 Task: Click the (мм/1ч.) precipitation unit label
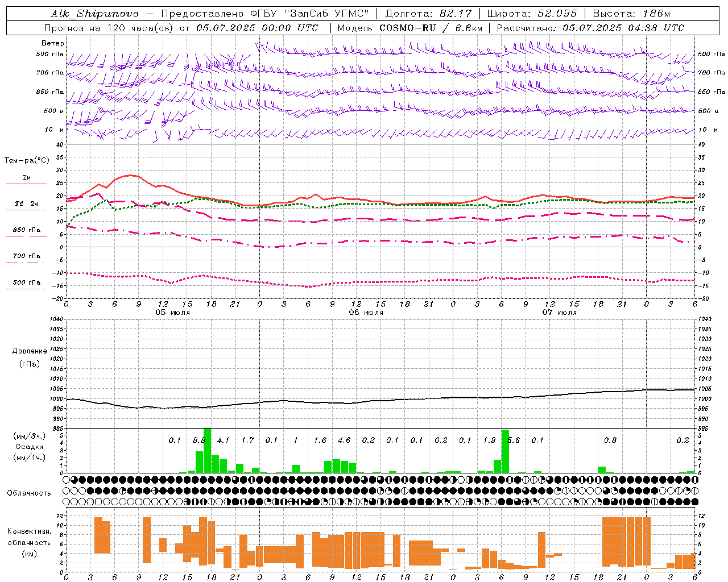pyautogui.click(x=30, y=458)
